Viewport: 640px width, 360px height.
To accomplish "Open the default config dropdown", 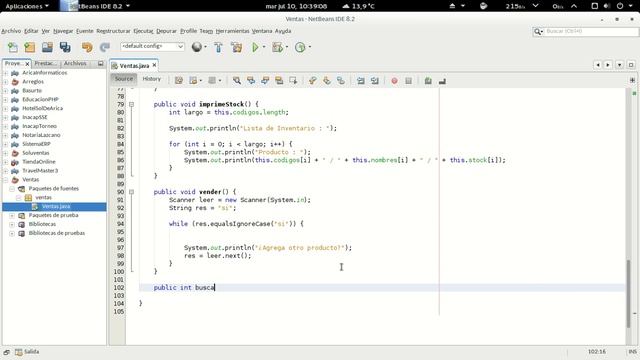I will 152,47.
